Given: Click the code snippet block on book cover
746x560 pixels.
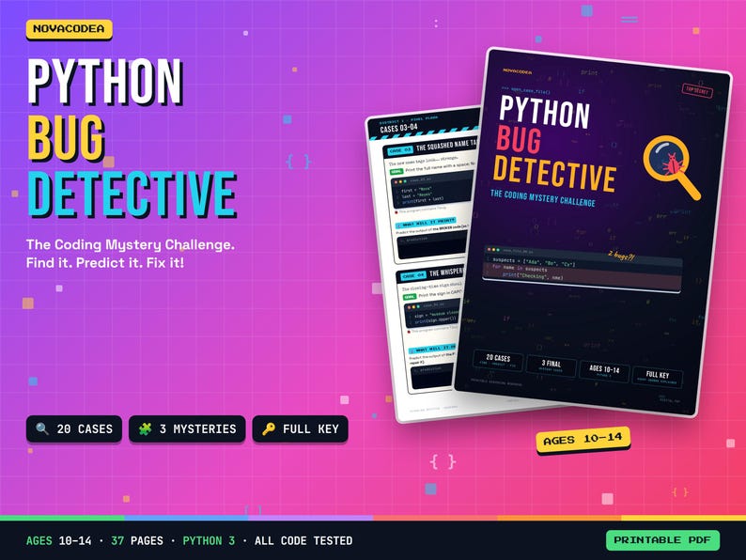Looking at the screenshot, I should (583, 269).
